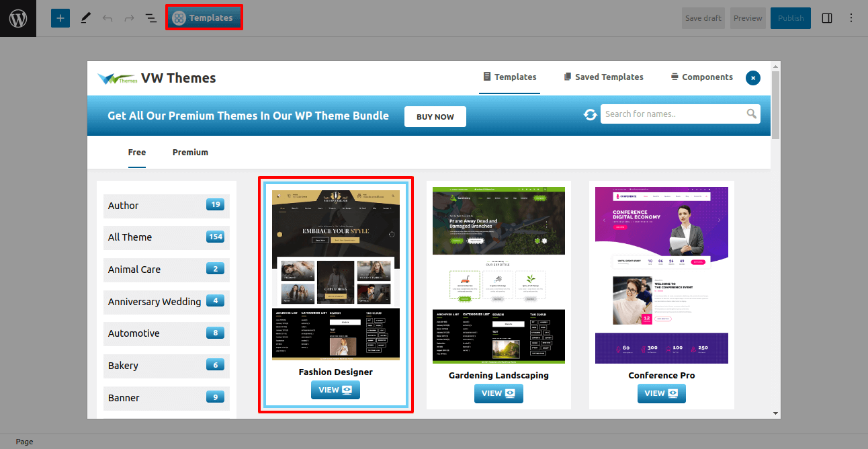Open the Document Overview list icon

tap(151, 18)
